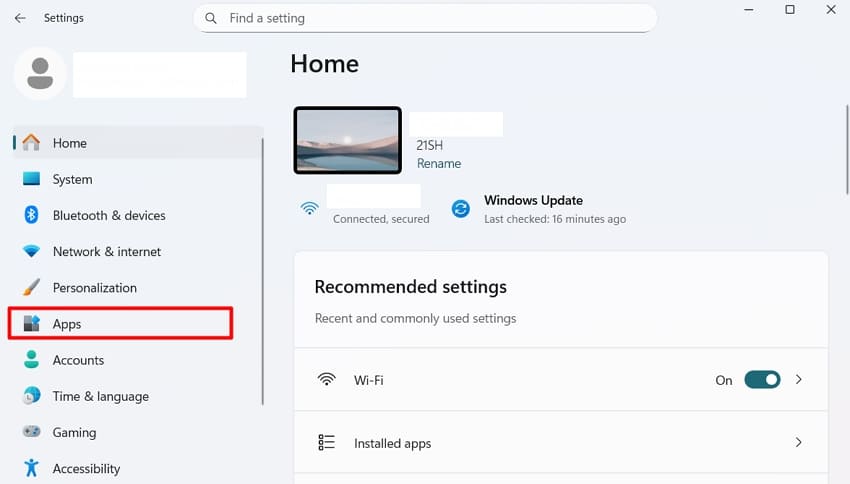
Task: Click 'Recent and commonly used settings' text
Action: [x=415, y=318]
